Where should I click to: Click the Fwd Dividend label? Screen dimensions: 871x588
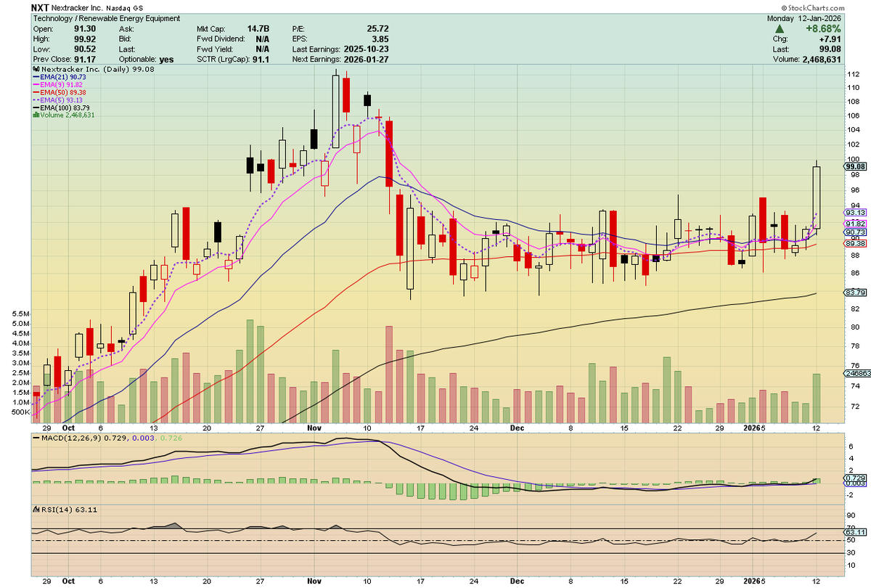click(219, 39)
